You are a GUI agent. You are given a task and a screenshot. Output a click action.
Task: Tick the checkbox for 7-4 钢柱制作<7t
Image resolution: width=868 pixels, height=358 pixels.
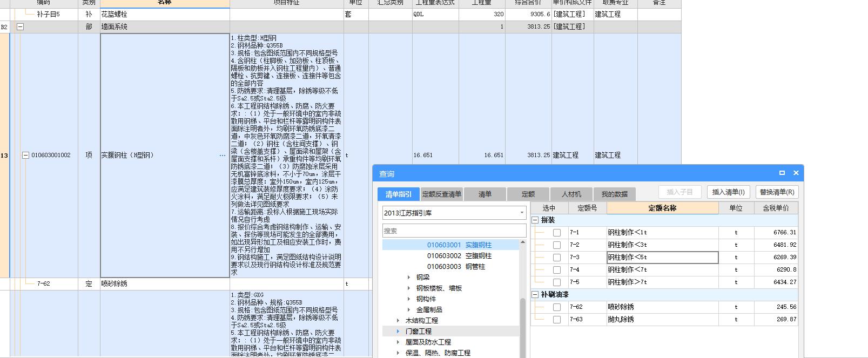coord(557,270)
